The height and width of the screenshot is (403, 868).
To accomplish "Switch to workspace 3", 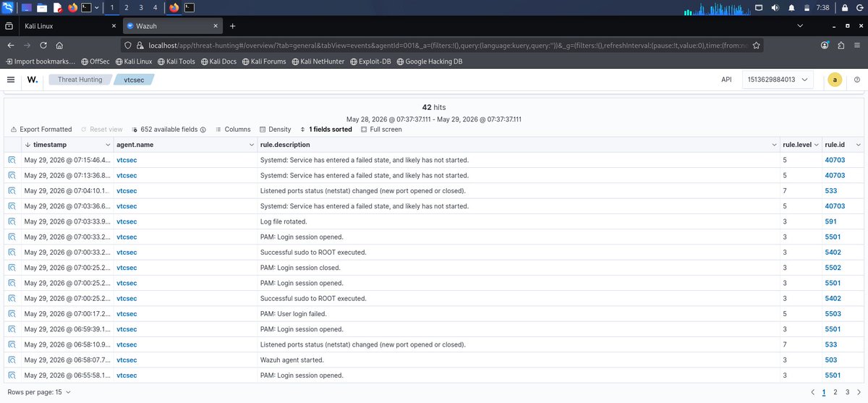I will click(x=141, y=7).
